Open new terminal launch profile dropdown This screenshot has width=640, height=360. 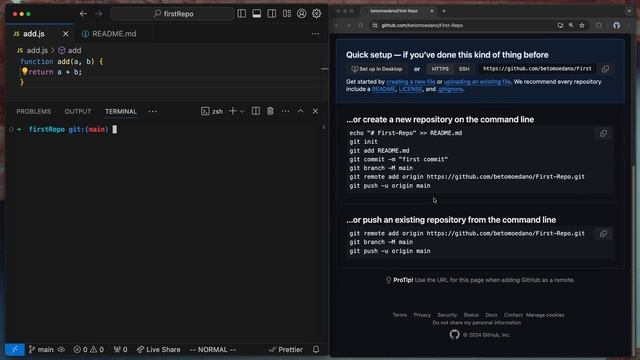point(242,111)
